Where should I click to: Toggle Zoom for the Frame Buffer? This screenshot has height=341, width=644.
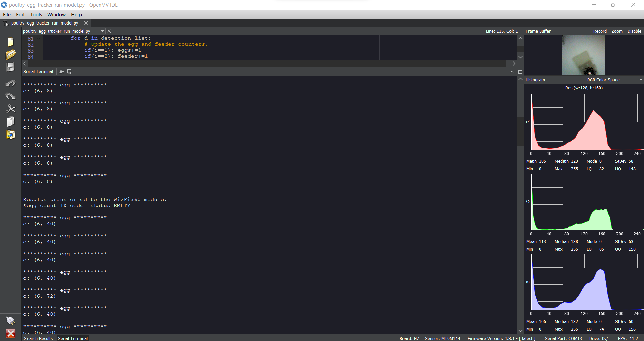pyautogui.click(x=617, y=31)
